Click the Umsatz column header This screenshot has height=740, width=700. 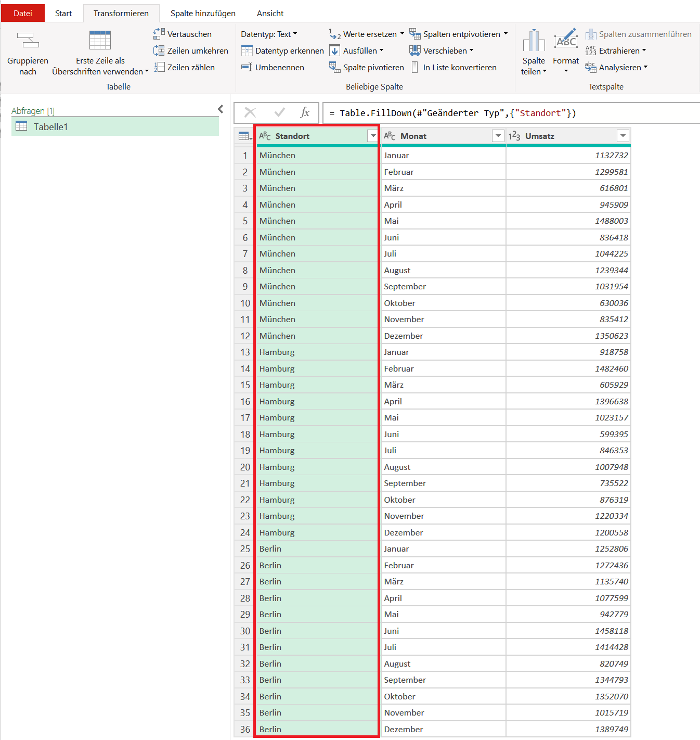click(x=568, y=136)
